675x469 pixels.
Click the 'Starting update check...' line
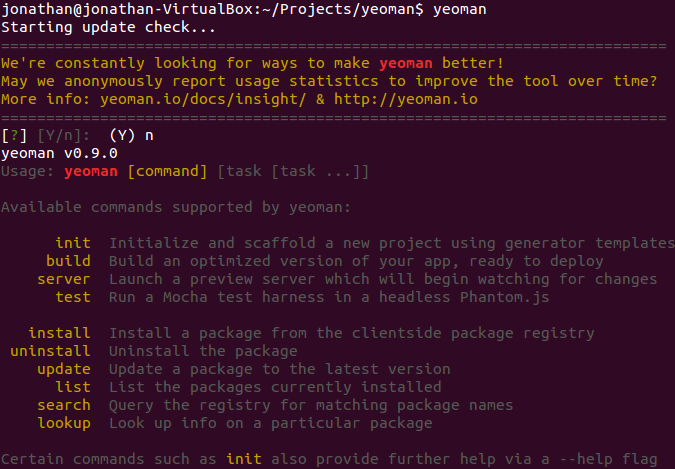click(x=108, y=28)
